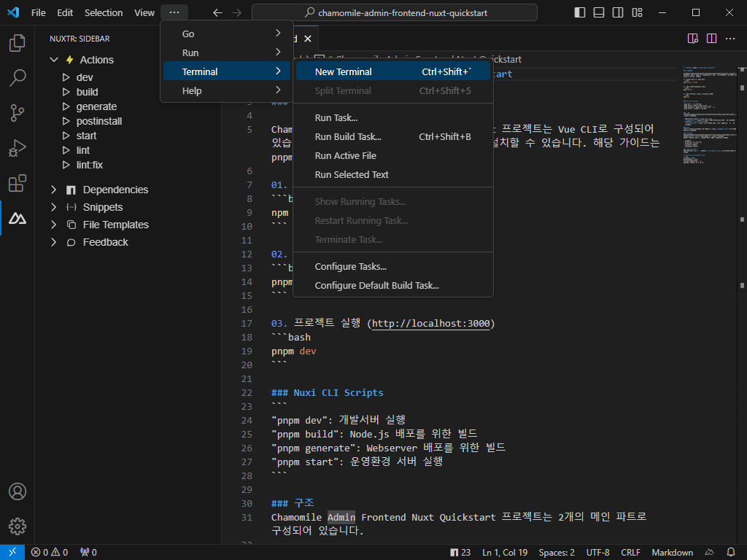Image resolution: width=747 pixels, height=560 pixels.
Task: Expand the File Templates section
Action: pyautogui.click(x=54, y=225)
